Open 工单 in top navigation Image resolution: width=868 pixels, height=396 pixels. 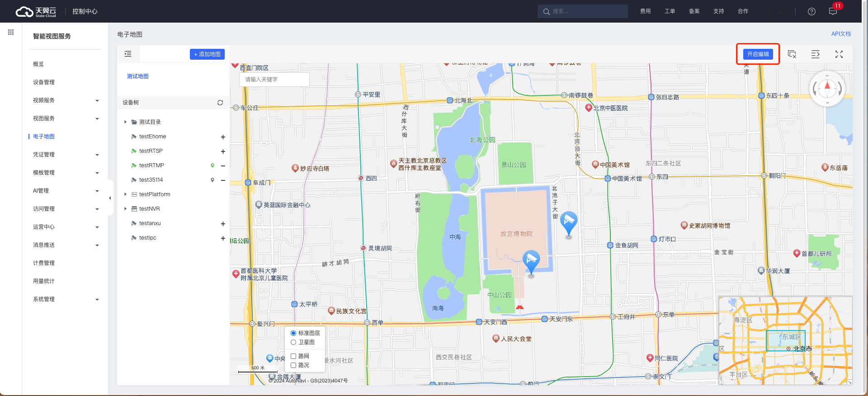coord(670,11)
